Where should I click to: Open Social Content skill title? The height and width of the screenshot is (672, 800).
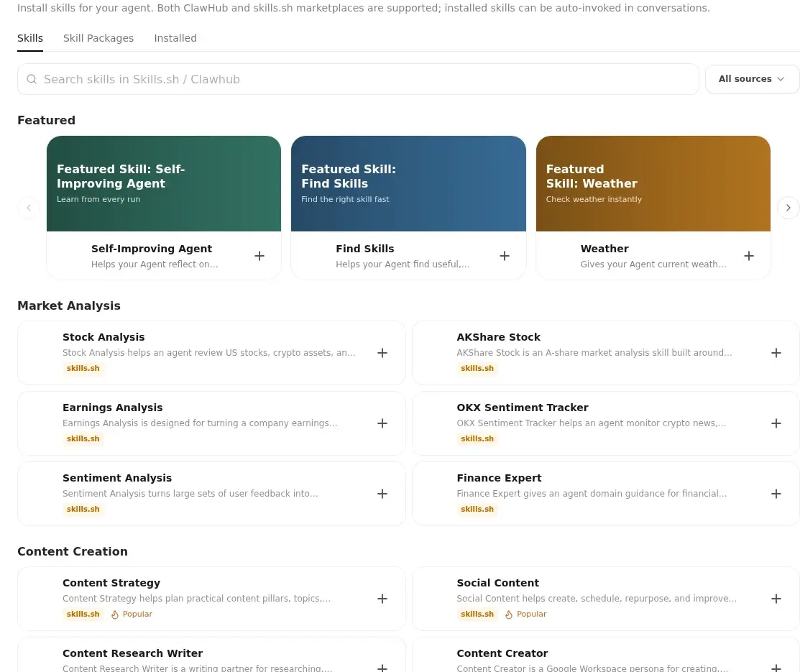pyautogui.click(x=498, y=583)
